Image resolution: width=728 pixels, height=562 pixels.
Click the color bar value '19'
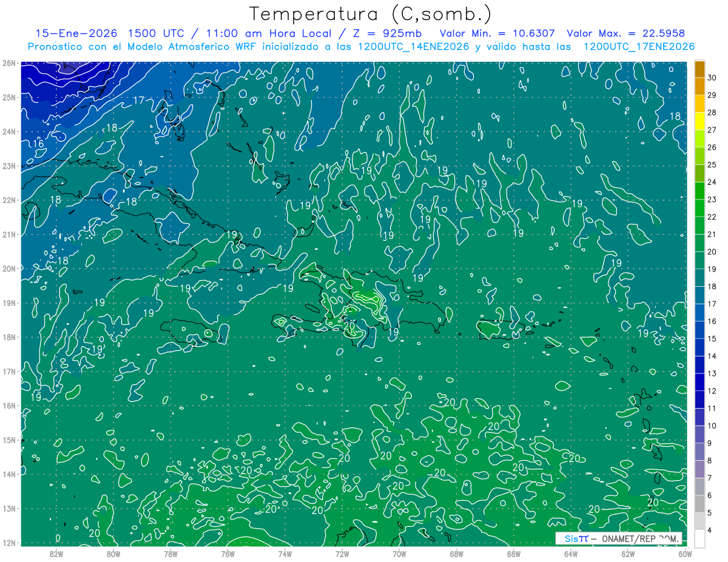click(712, 269)
